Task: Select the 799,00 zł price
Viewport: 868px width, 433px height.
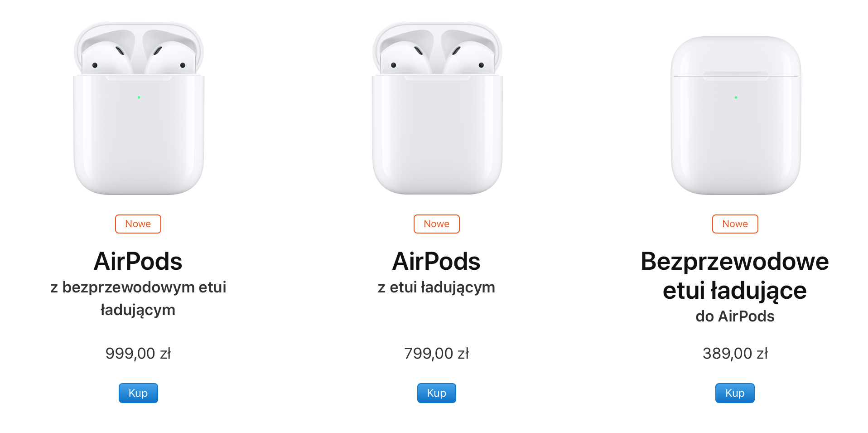Action: (437, 353)
